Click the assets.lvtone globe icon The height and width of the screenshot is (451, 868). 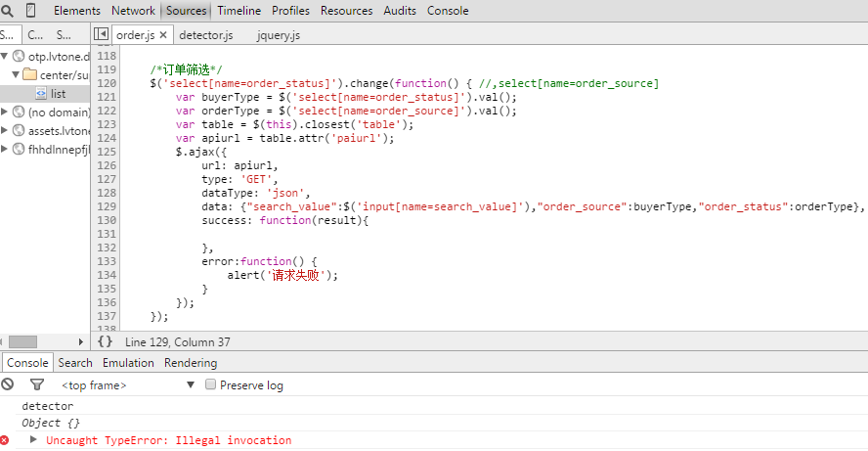[19, 131]
